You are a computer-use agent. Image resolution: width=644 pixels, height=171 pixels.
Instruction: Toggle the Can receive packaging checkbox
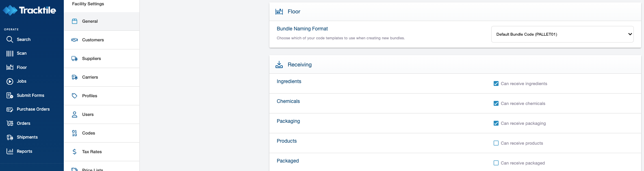pos(496,123)
